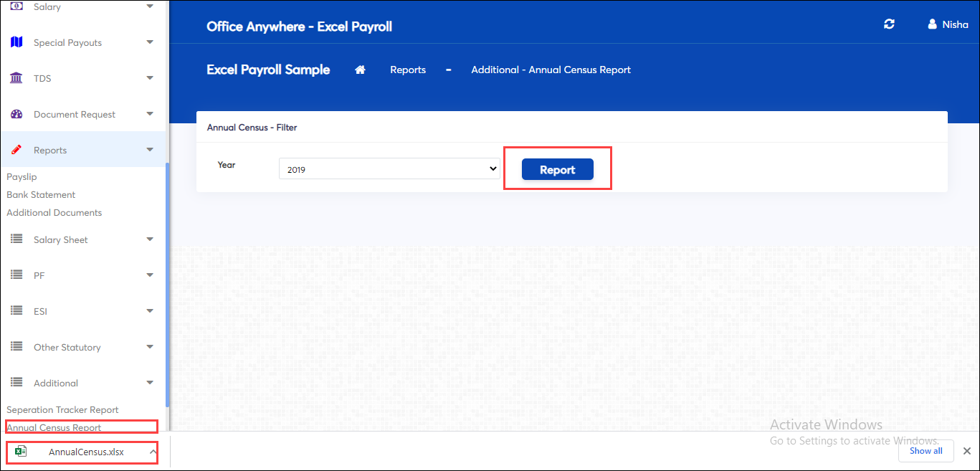Click the Salary Sheet list icon

coord(16,239)
